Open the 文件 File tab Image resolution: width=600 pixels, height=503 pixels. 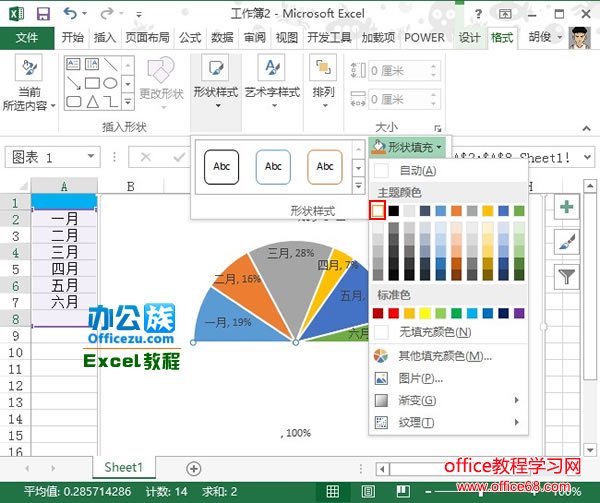click(27, 37)
